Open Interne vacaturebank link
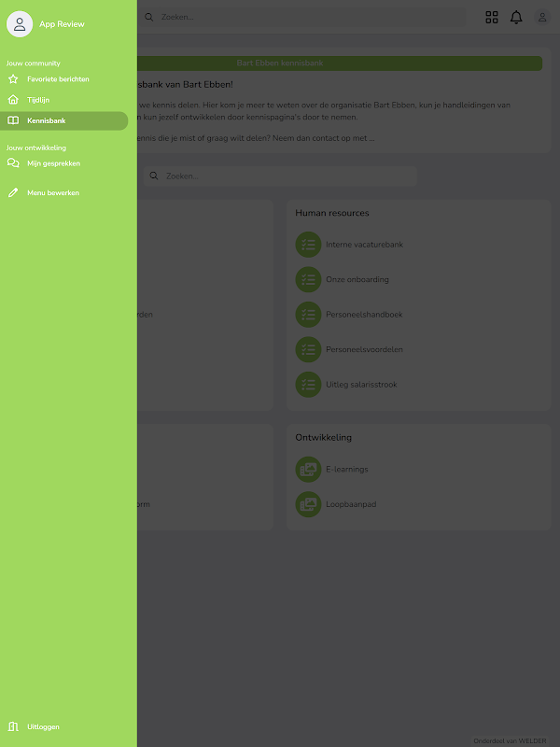560x747 pixels. pyautogui.click(x=364, y=245)
